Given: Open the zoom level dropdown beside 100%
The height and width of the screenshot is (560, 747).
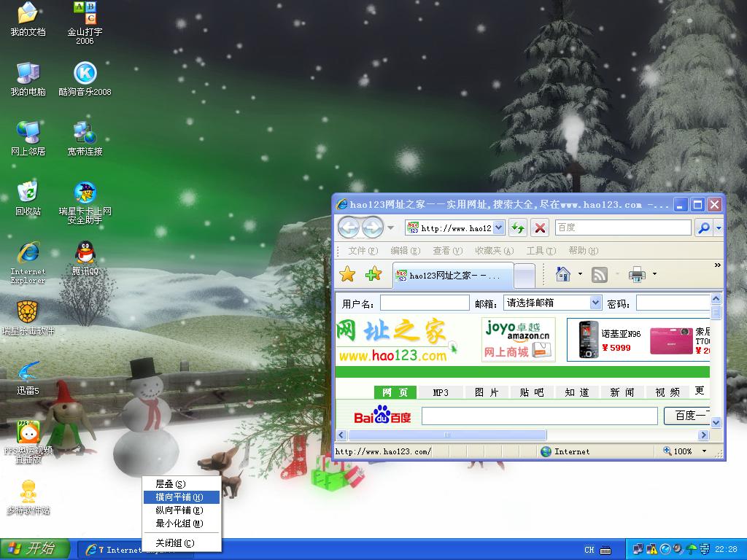Looking at the screenshot, I should coord(704,451).
